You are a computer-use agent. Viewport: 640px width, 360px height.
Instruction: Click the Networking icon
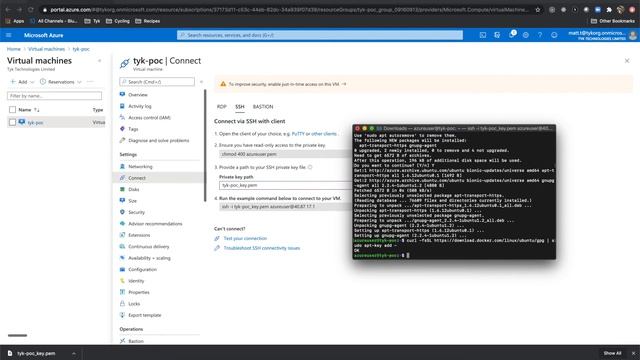click(x=122, y=166)
